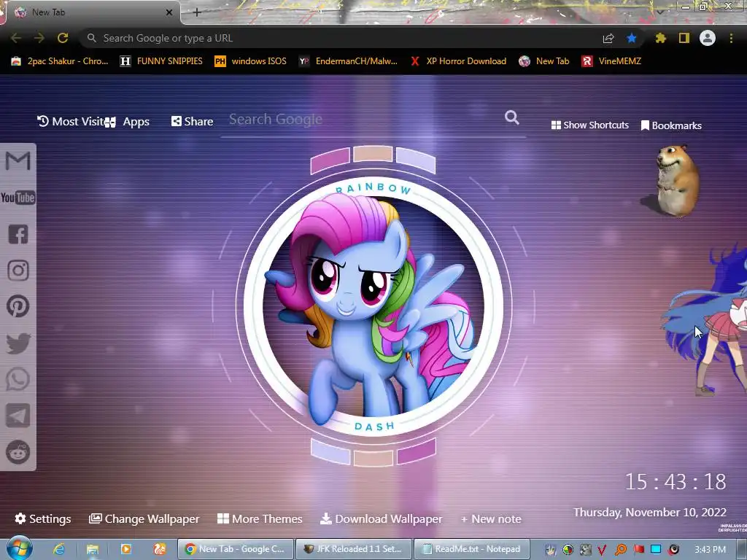Open Pinterest icon in sidebar

(18, 306)
